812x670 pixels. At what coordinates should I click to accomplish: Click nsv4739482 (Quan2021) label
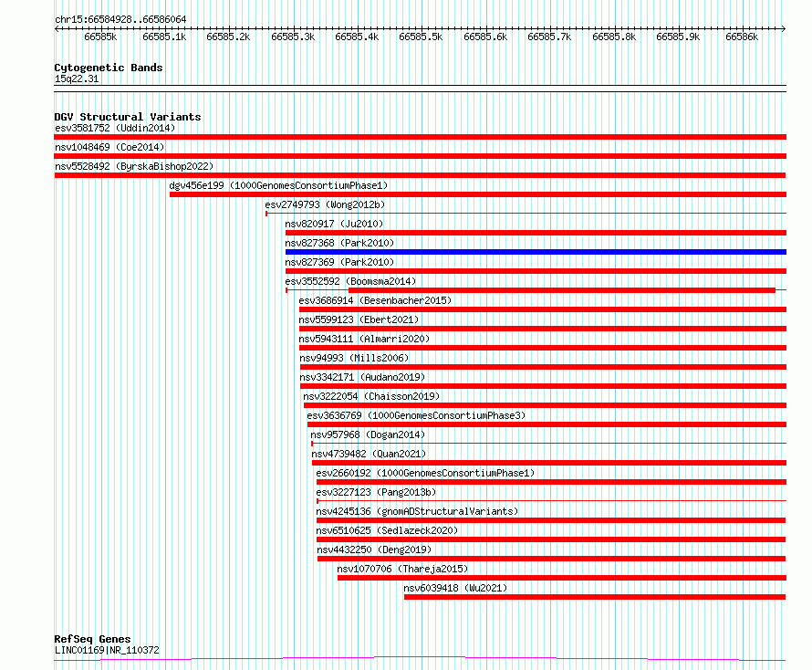369,454
